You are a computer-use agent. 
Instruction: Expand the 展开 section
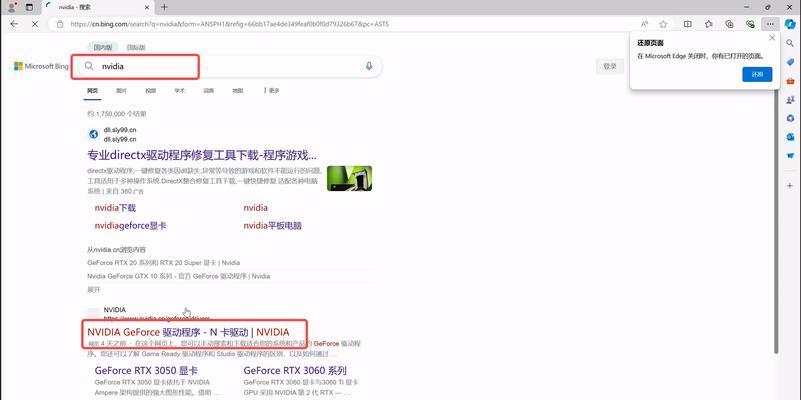(x=94, y=290)
